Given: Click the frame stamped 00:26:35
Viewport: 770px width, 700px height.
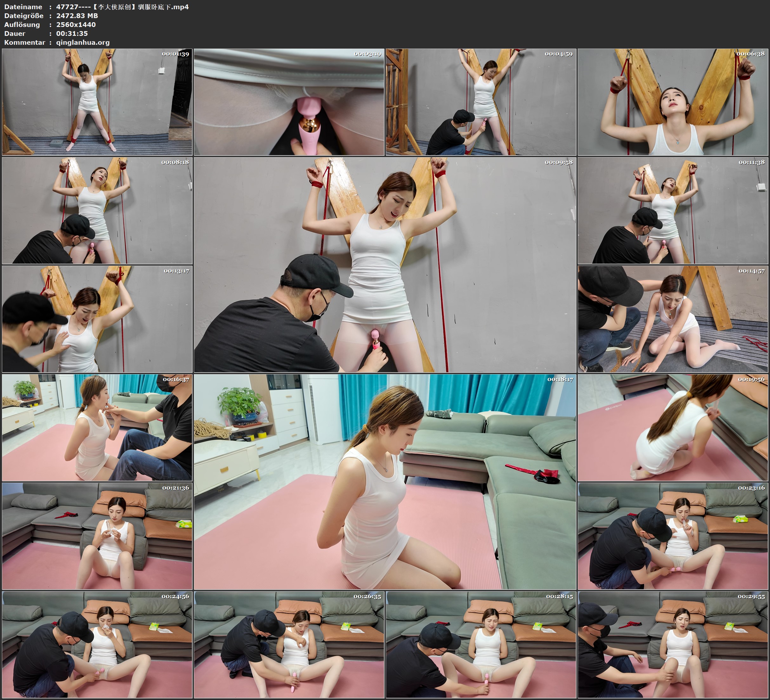Looking at the screenshot, I should coord(289,644).
